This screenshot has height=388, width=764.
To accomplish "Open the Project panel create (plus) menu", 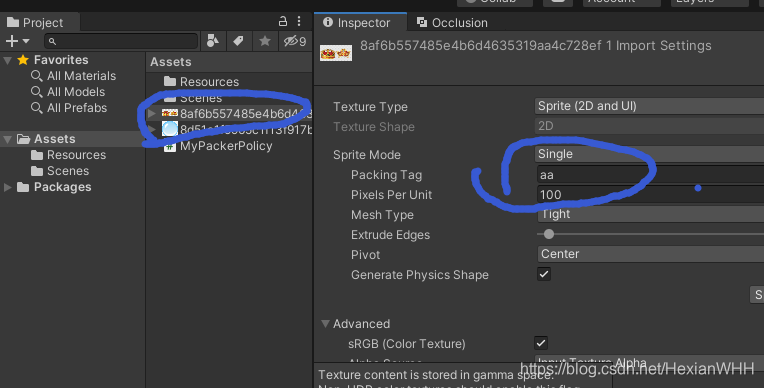I will pos(17,41).
